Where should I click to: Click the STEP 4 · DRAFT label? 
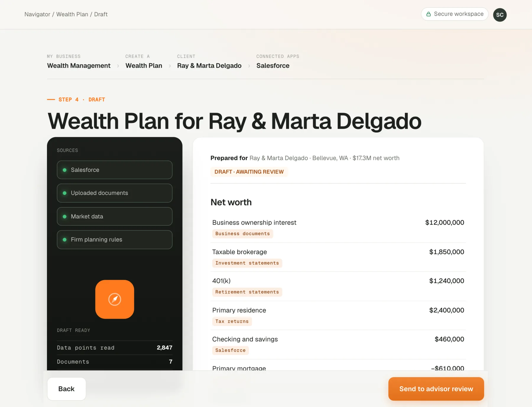pos(82,100)
